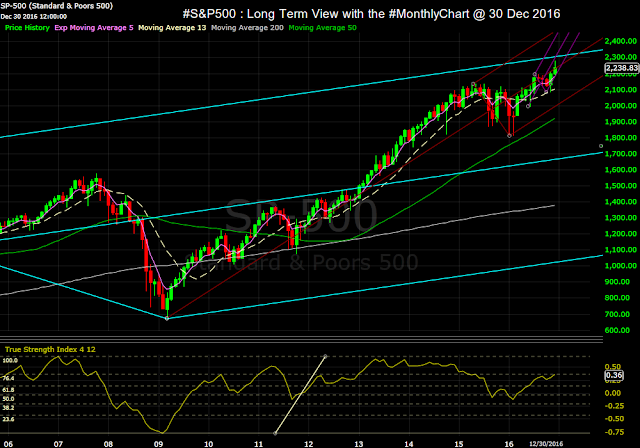Click the 1,000.00 price axis label
Screen dimensions: 640x448
tap(620, 266)
